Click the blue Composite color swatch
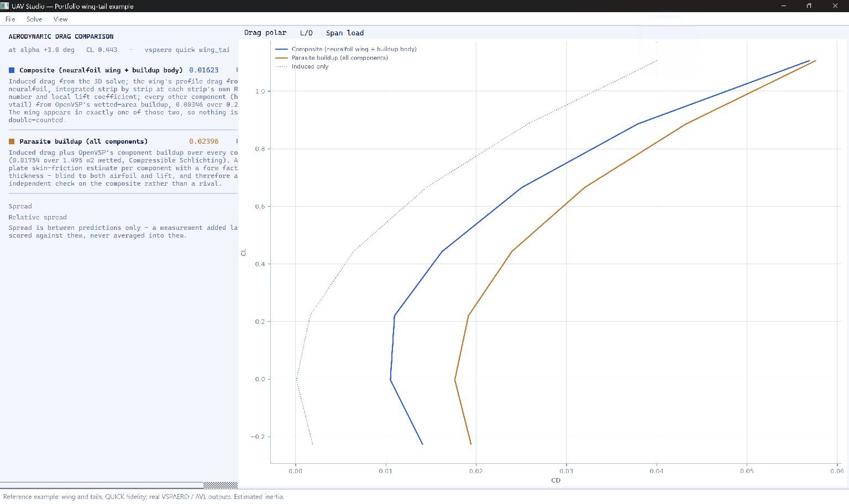 click(x=12, y=70)
